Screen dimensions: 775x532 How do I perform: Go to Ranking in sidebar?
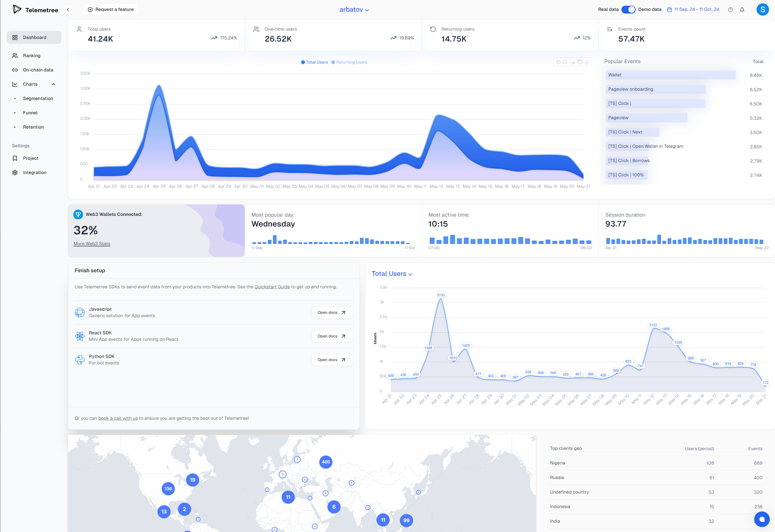[32, 56]
